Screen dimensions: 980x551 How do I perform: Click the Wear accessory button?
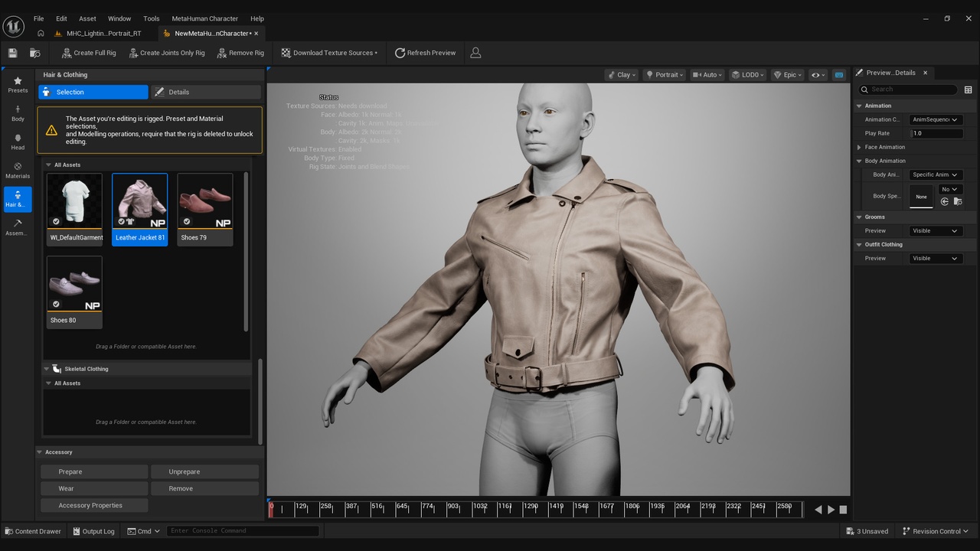(94, 488)
